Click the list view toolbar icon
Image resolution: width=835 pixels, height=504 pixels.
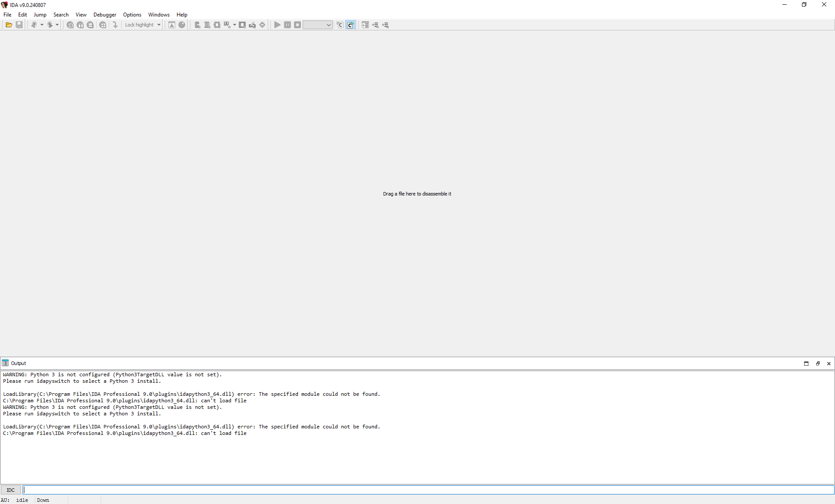(365, 25)
